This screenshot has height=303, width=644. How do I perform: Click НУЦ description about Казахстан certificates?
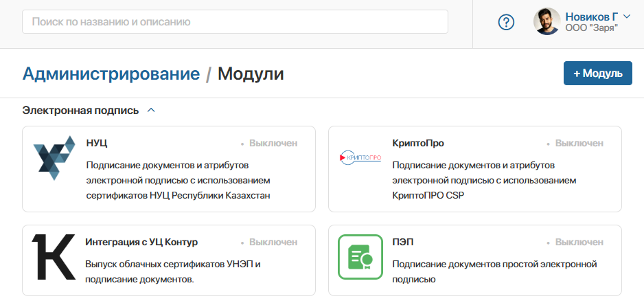(x=179, y=181)
